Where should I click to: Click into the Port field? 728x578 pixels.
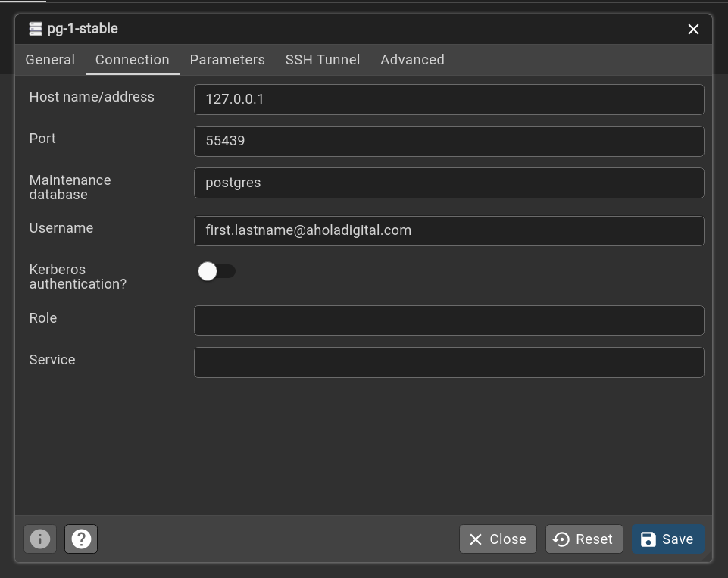pos(449,141)
